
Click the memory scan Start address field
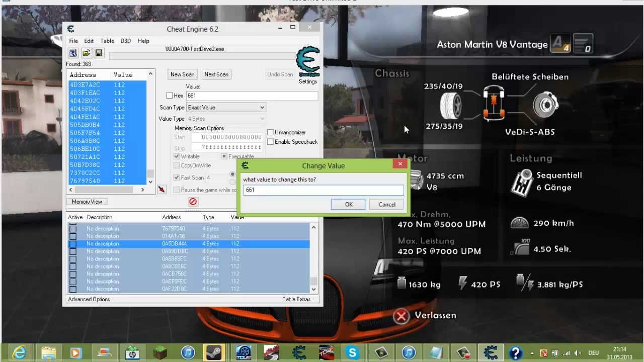pyautogui.click(x=226, y=137)
